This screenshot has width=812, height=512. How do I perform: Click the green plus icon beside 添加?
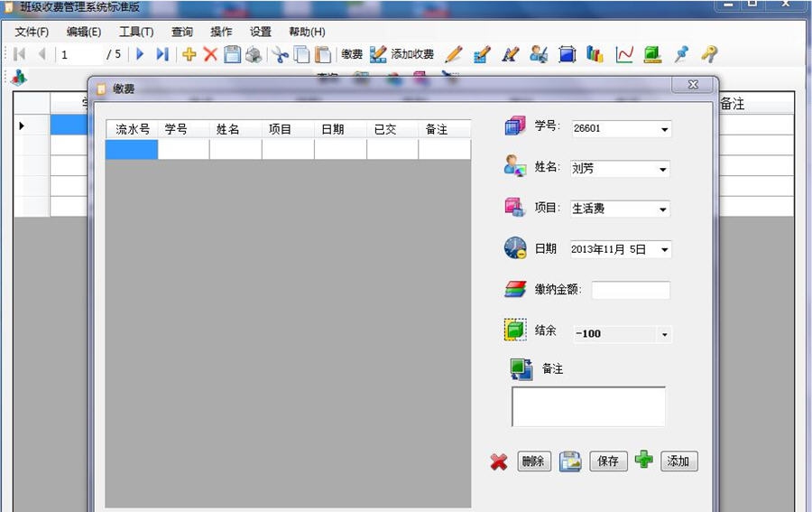[643, 459]
